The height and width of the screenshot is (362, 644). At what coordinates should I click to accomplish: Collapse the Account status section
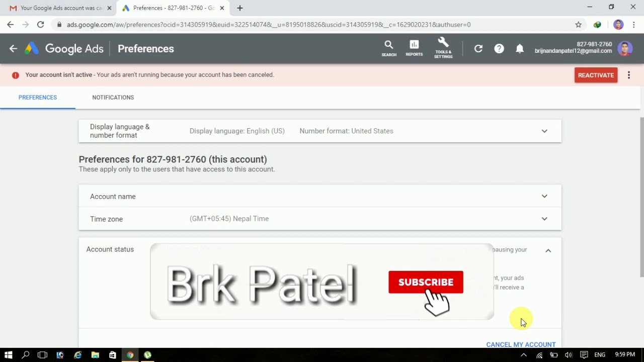click(548, 250)
